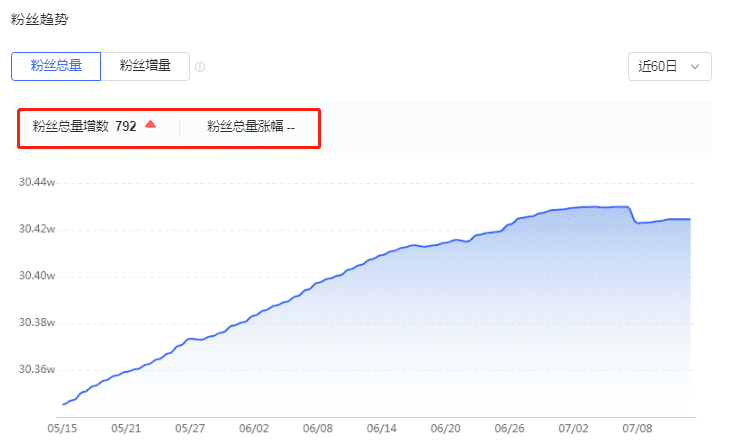Click the chart line's starting point at 05/15
The width and height of the screenshot is (733, 444).
click(63, 404)
